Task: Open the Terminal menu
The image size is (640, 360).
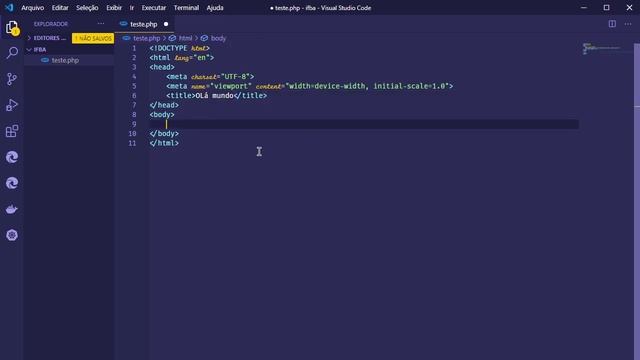Action: pyautogui.click(x=186, y=8)
